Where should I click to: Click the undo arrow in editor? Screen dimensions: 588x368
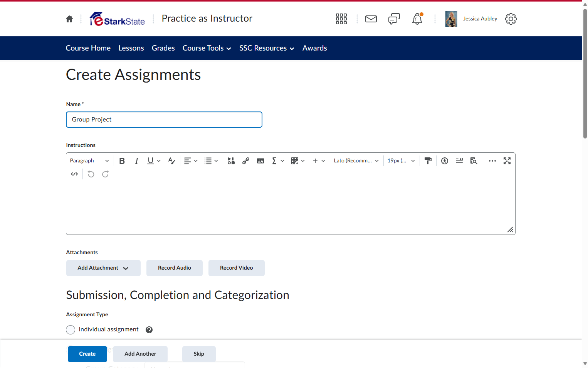91,174
